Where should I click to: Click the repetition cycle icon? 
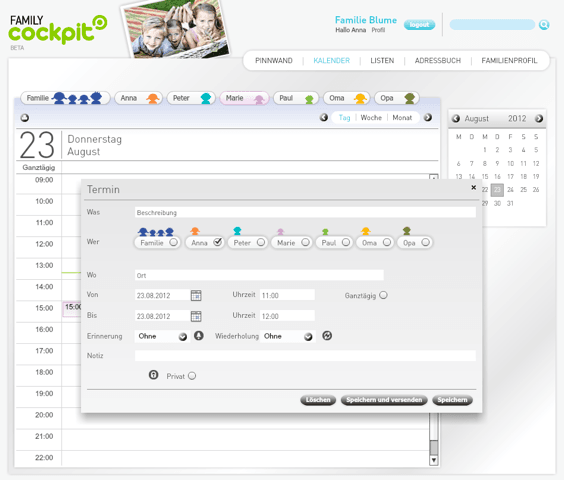click(327, 336)
